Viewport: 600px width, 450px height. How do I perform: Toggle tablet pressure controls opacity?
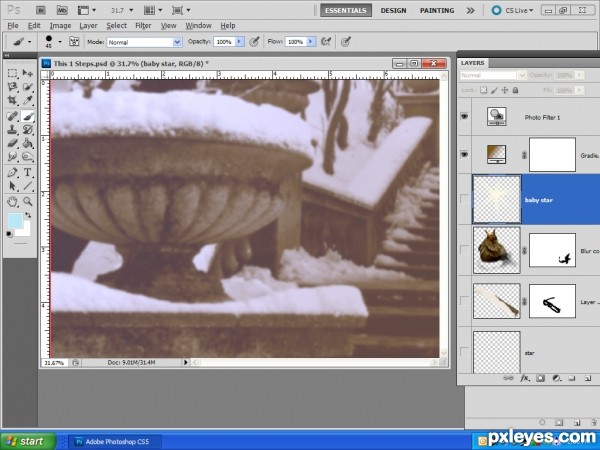[254, 41]
